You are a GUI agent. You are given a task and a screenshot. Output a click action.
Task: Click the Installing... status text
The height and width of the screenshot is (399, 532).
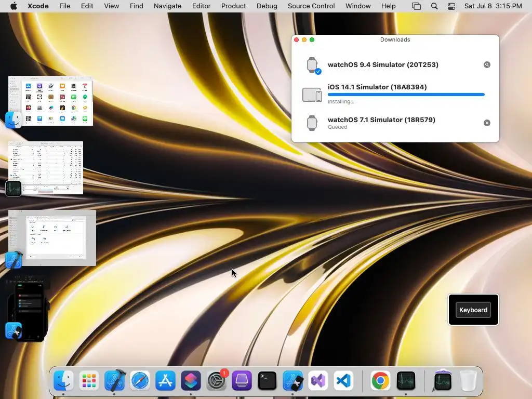(x=341, y=101)
